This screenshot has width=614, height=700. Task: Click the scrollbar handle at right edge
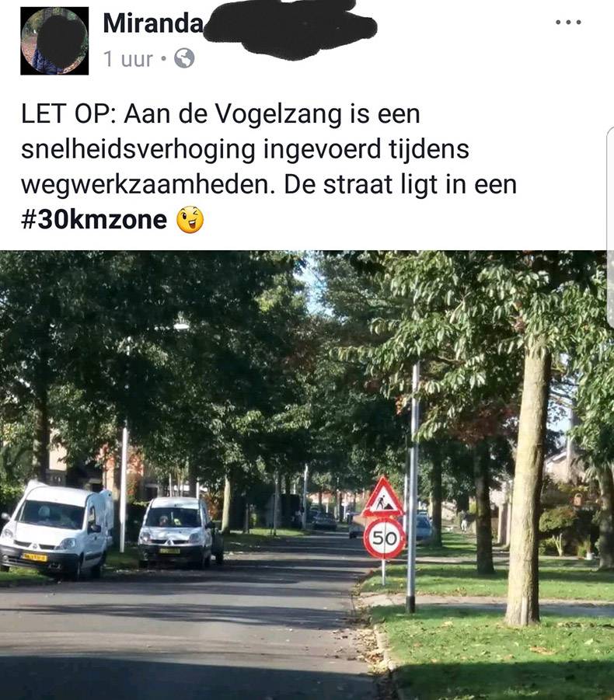tap(610, 225)
